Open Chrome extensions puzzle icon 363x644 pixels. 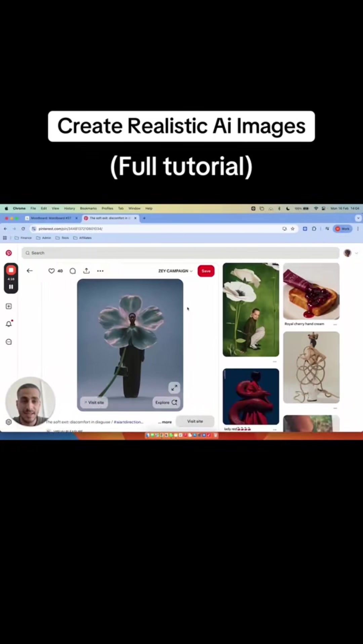point(314,229)
